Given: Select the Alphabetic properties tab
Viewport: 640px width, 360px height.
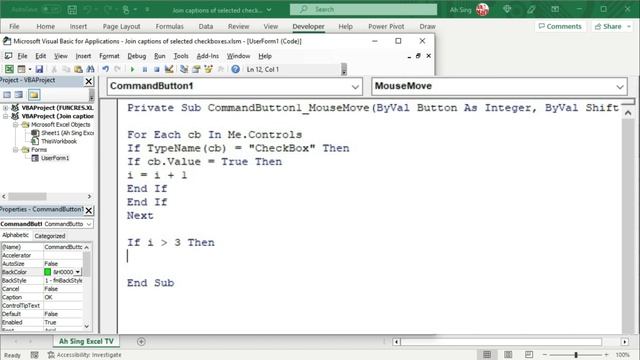Looking at the screenshot, I should click(16, 236).
